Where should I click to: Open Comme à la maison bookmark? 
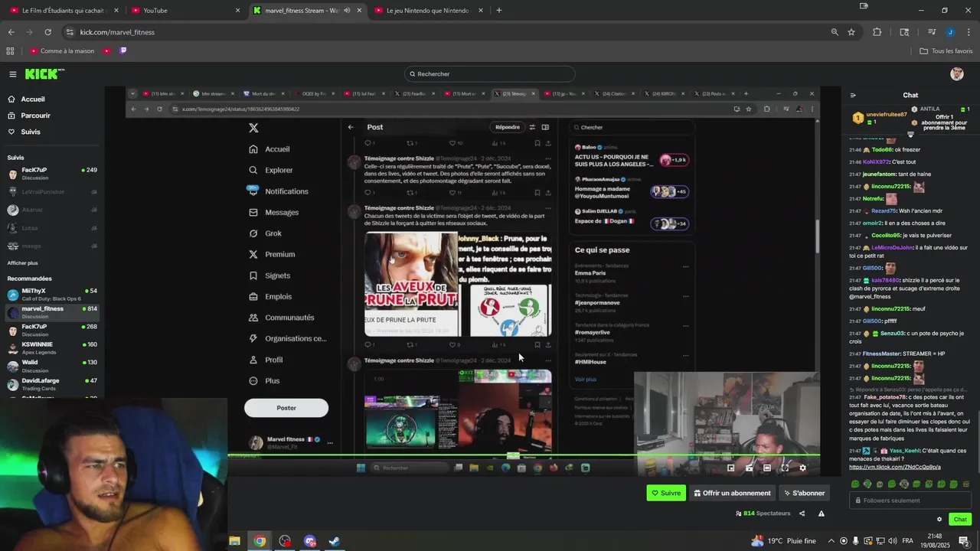pos(61,51)
